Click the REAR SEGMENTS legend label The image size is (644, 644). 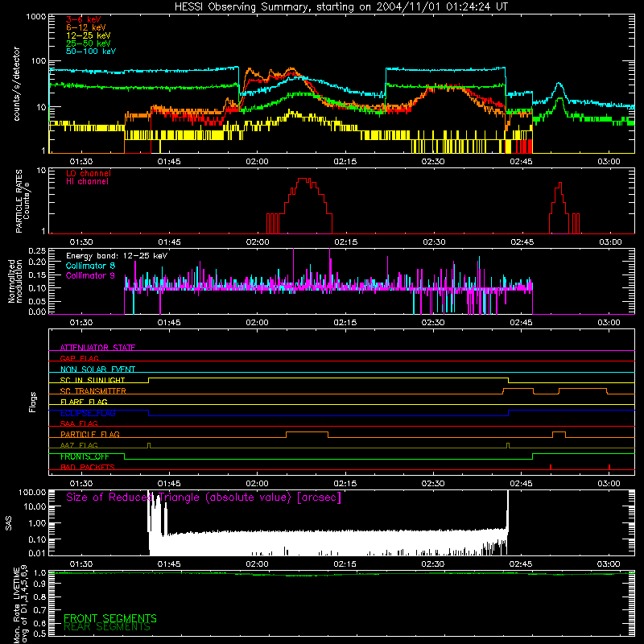107,627
